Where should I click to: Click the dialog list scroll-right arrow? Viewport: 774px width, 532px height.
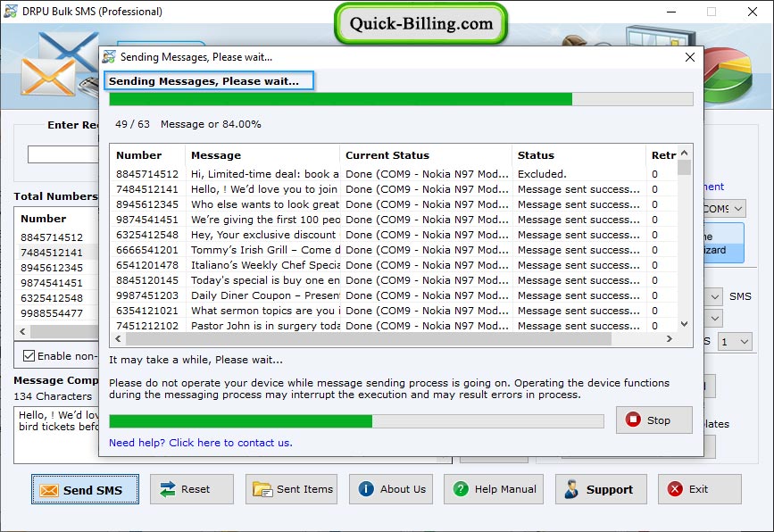point(669,338)
